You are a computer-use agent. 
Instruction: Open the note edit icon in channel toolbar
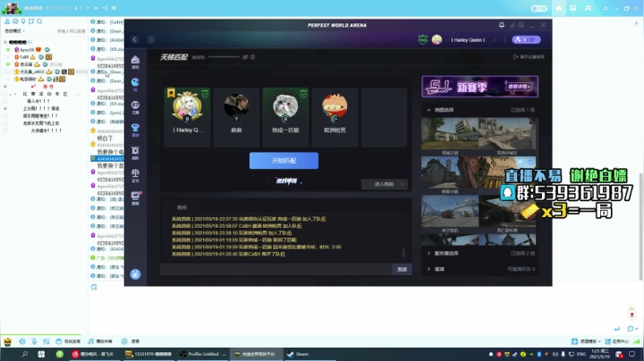coord(31,21)
